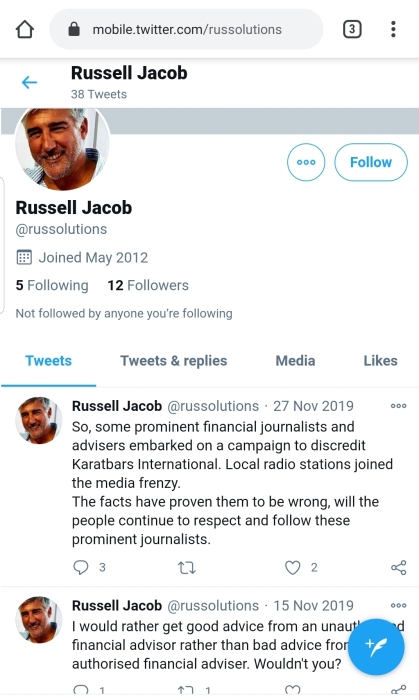Viewport: 419px width, 700px height.
Task: Switch to the Tweets & replies tab
Action: point(174,361)
